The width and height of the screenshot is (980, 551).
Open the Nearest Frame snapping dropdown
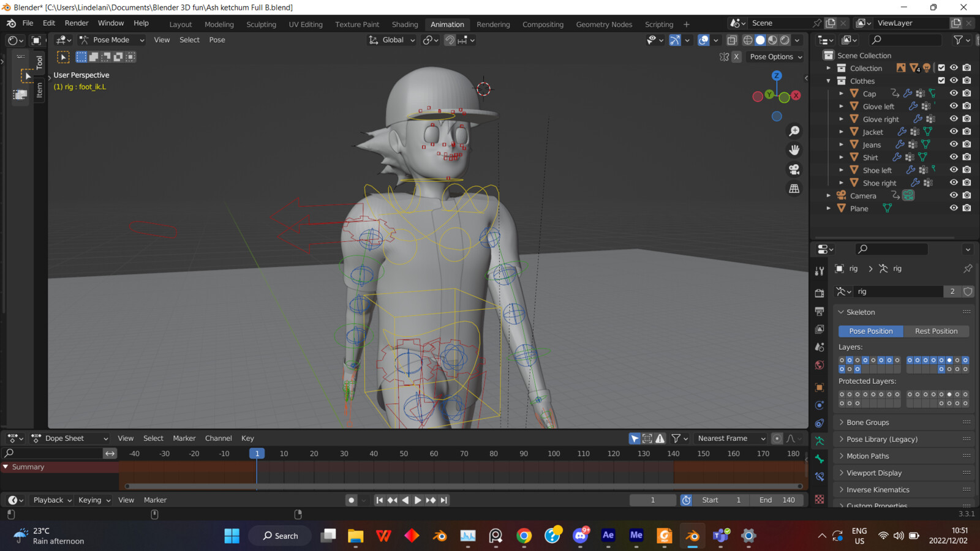[731, 438]
